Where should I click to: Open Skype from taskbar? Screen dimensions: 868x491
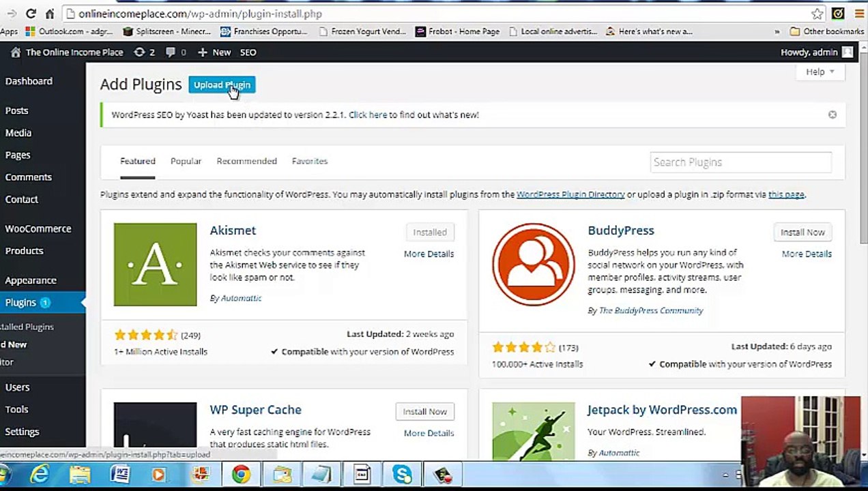402,474
